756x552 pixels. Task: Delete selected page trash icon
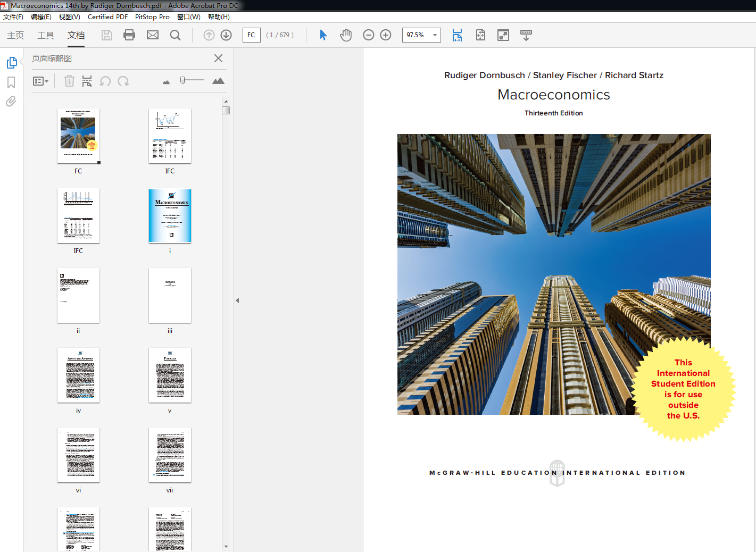pyautogui.click(x=69, y=81)
